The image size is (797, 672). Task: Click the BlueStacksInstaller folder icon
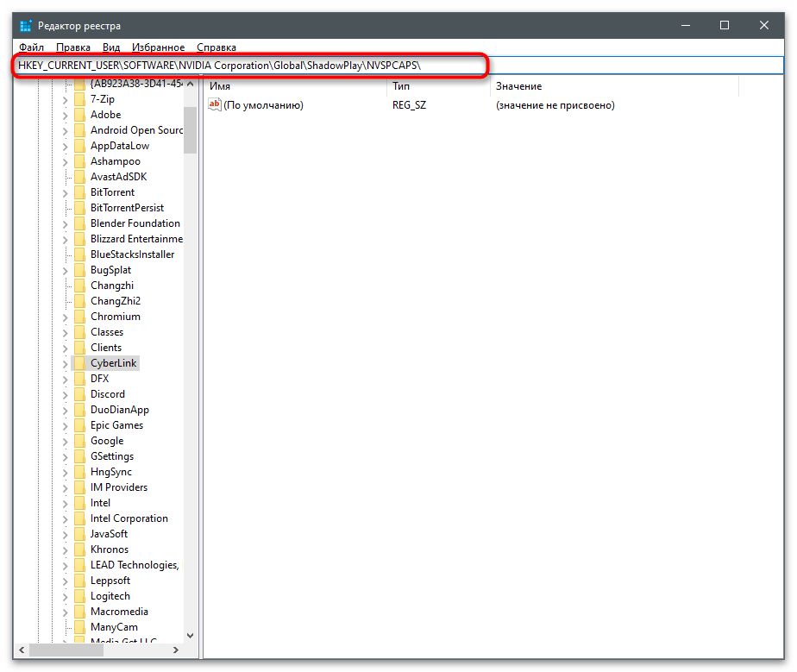pyautogui.click(x=80, y=254)
